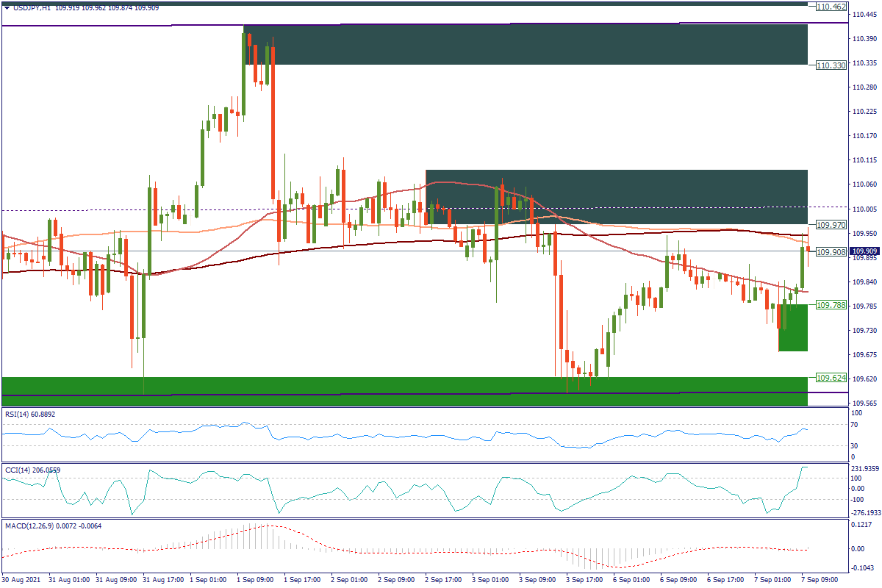Click the current price marker 109.909
This screenshot has height=588, width=882.
click(864, 251)
